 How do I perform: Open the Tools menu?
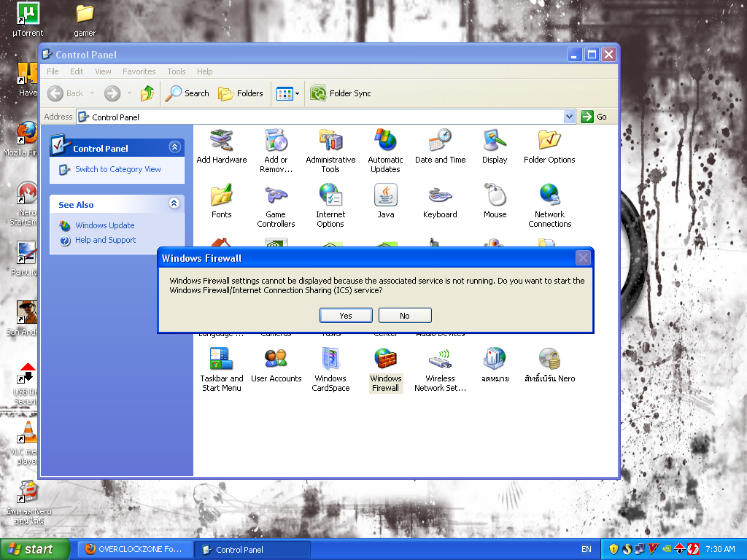(177, 71)
